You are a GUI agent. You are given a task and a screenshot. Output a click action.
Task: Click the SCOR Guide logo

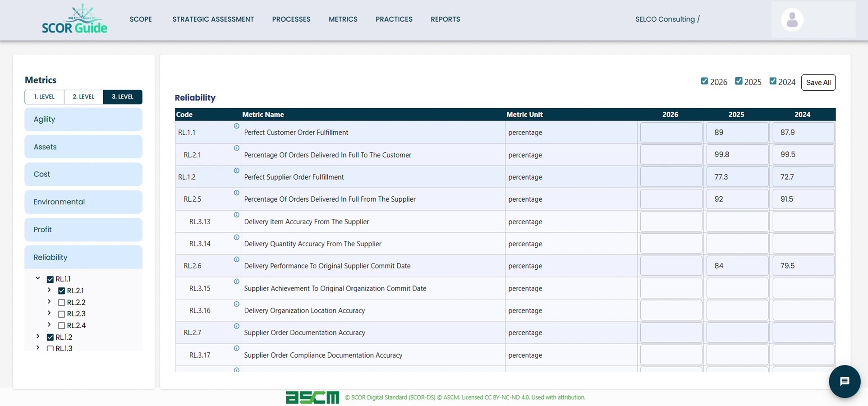click(x=74, y=19)
